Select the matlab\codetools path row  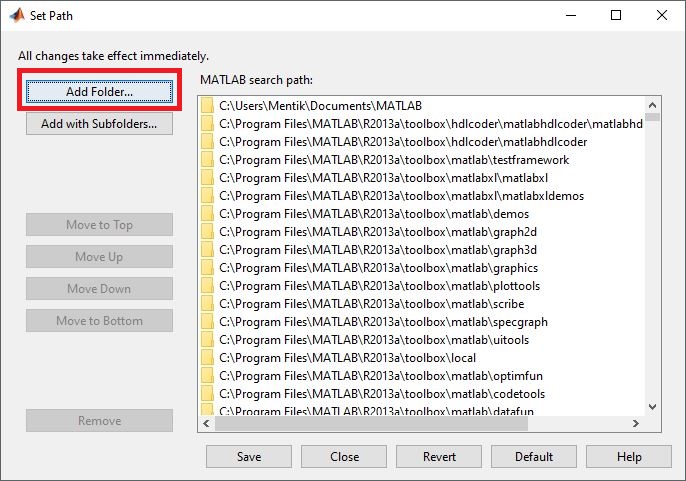tap(422, 393)
